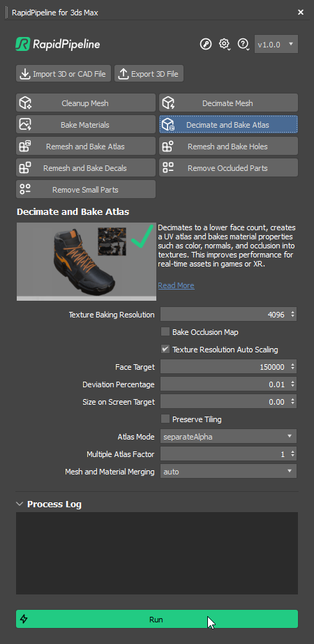The image size is (314, 644).
Task: Click the green Run button
Action: point(157,619)
